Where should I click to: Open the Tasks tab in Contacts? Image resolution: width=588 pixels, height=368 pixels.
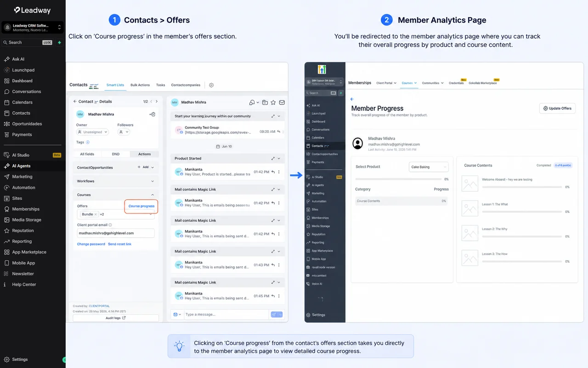tap(160, 85)
